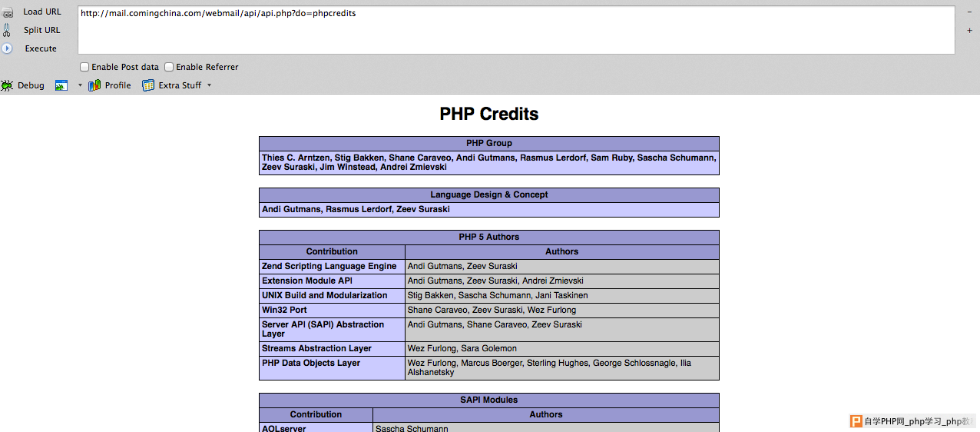The width and height of the screenshot is (980, 432).
Task: Click 'UNIX Build and Modularization' cell
Action: (332, 296)
